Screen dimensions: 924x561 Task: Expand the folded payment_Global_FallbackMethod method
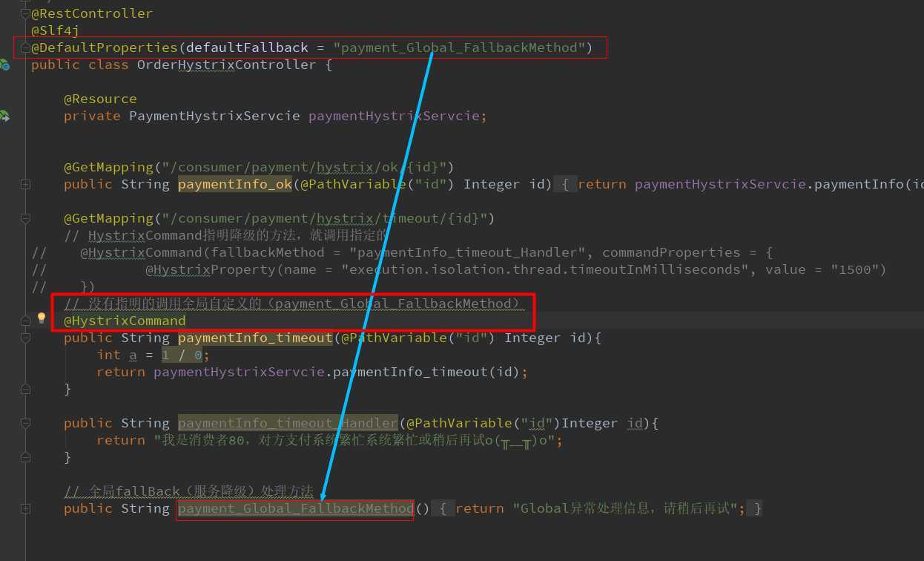coord(25,508)
